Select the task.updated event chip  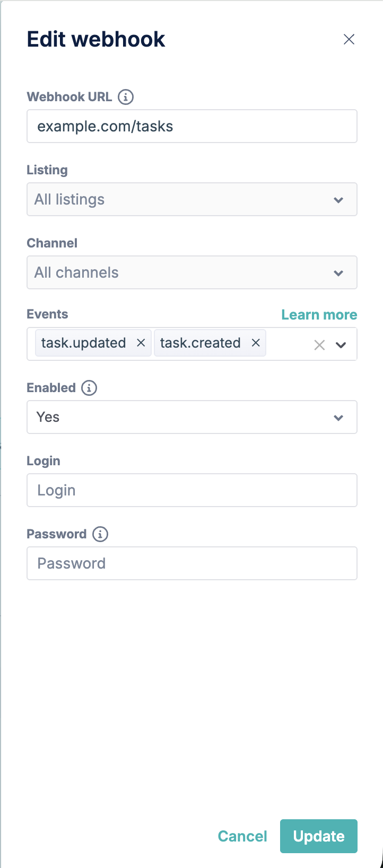coord(83,343)
